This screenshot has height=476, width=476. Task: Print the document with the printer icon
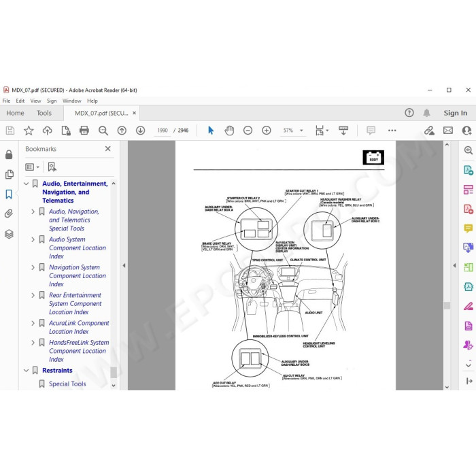(84, 131)
